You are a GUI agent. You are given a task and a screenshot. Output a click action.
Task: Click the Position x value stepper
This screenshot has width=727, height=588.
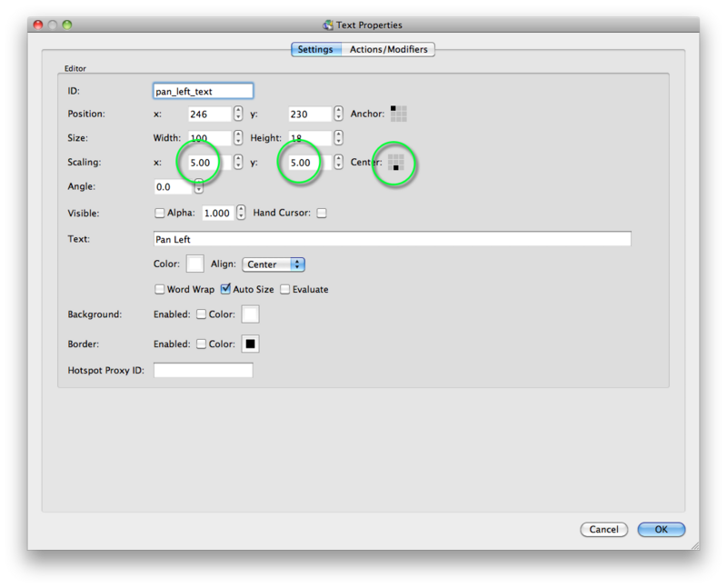[x=238, y=114]
